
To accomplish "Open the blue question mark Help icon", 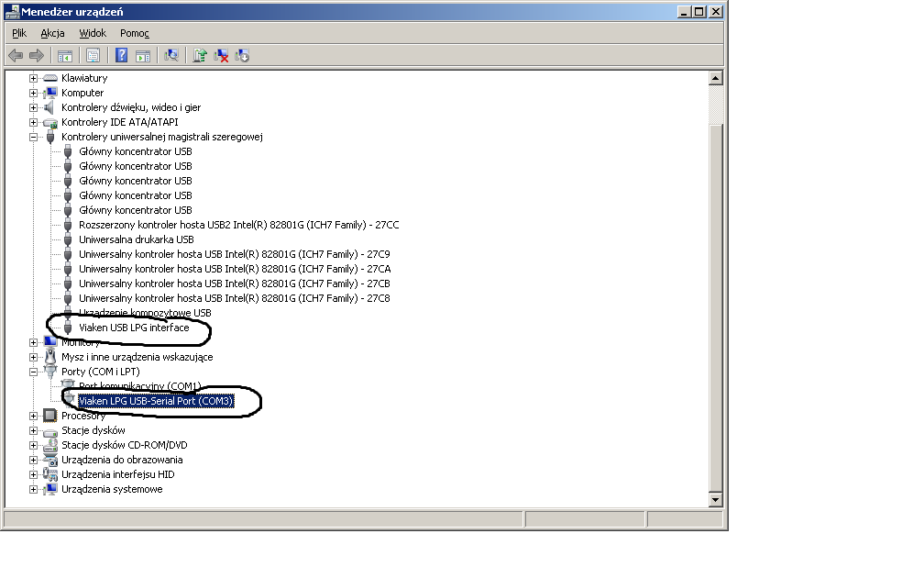I will [121, 55].
